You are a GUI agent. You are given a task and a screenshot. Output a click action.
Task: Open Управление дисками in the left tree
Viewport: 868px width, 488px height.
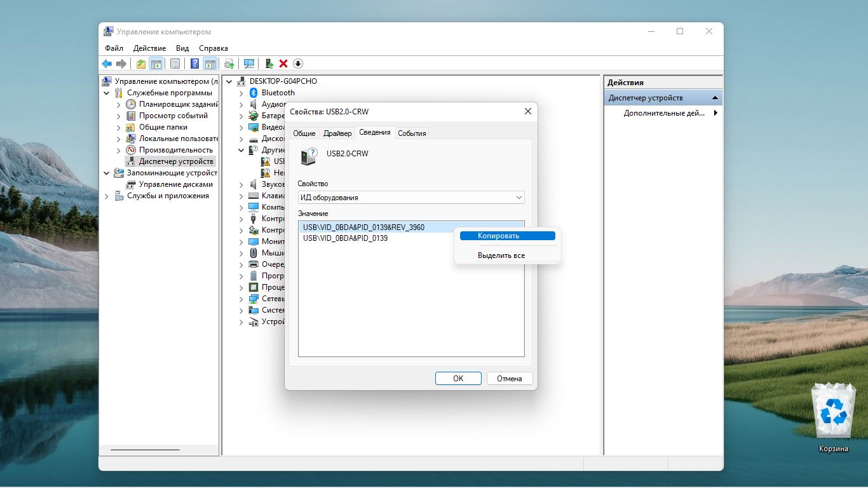pyautogui.click(x=175, y=184)
